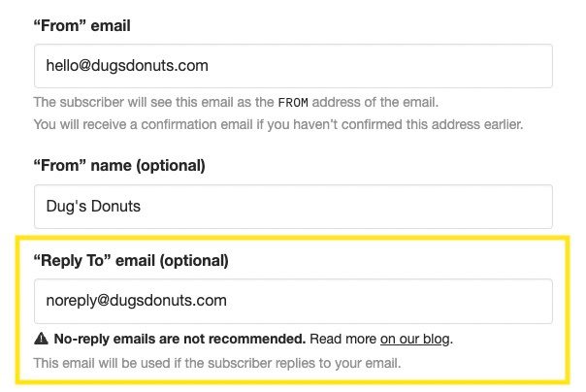Click into the "From" name input field
This screenshot has height=392, width=586.
(293, 207)
